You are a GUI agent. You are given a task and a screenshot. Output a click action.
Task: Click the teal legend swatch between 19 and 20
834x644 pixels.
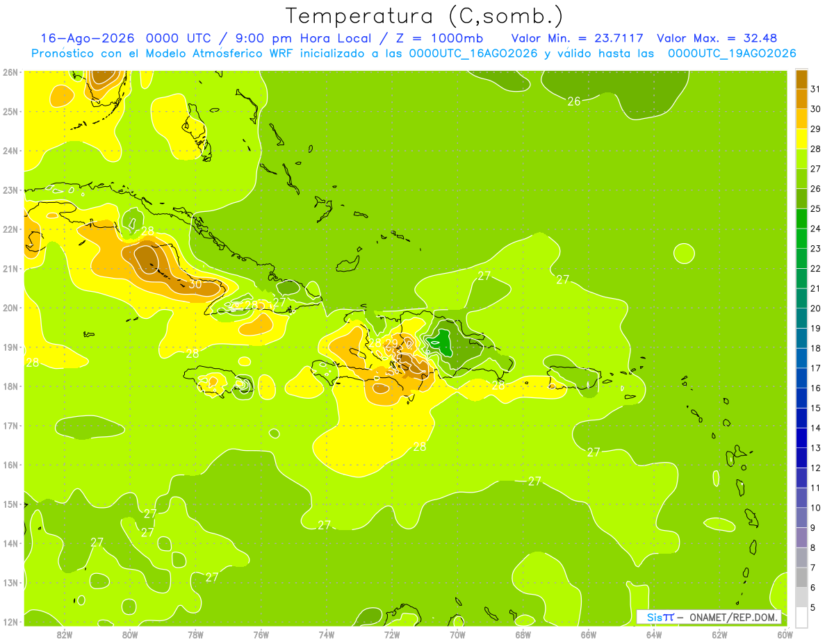801,318
